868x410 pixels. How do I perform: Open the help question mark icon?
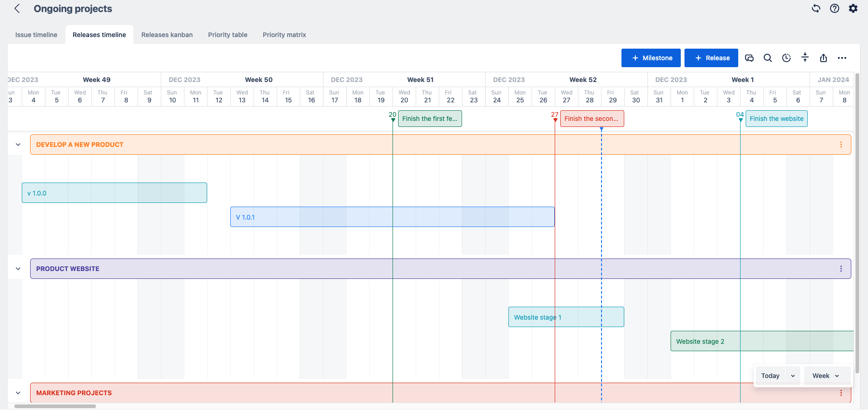pos(835,8)
